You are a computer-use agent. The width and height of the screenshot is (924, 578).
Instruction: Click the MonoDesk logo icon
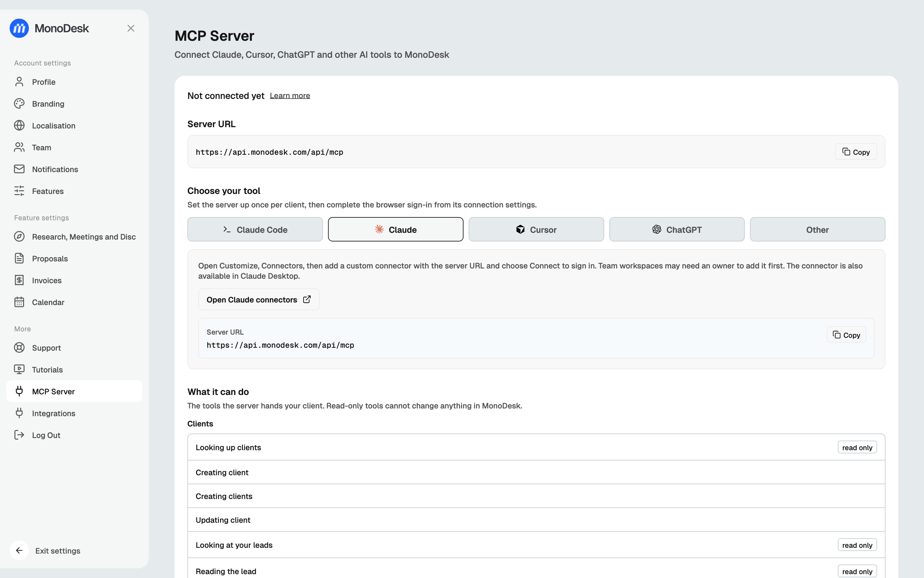click(x=19, y=28)
